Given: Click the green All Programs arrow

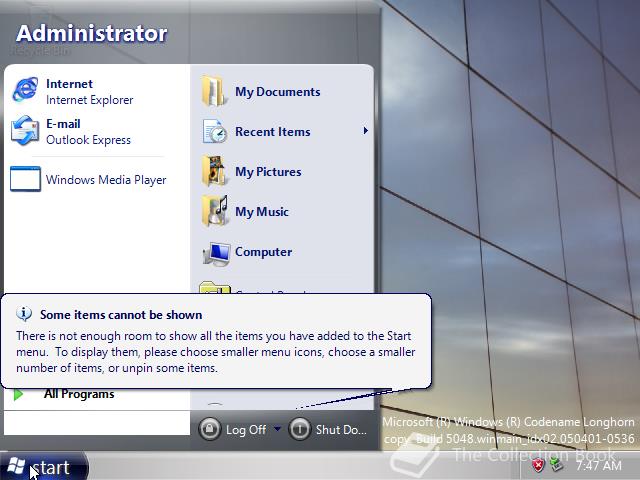Looking at the screenshot, I should (18, 395).
